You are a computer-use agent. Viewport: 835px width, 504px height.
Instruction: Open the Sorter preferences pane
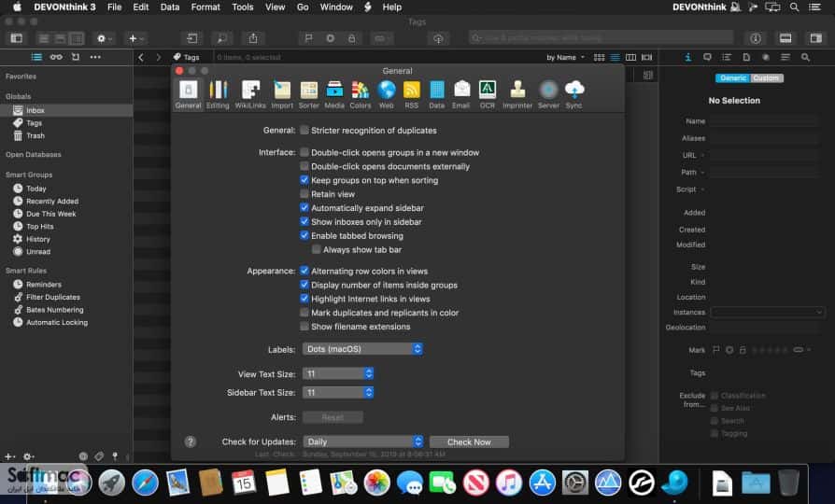tap(309, 94)
